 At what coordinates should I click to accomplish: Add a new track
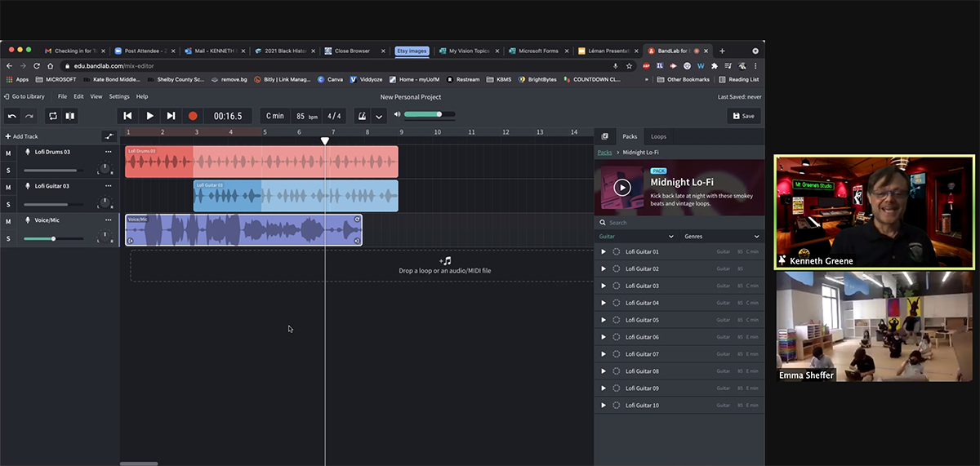(22, 136)
